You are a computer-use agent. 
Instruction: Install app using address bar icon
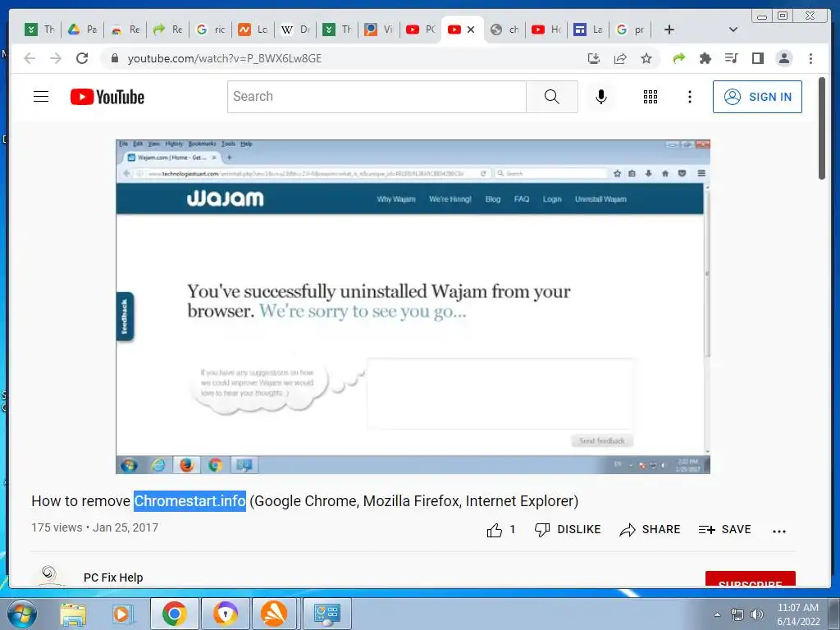[594, 58]
